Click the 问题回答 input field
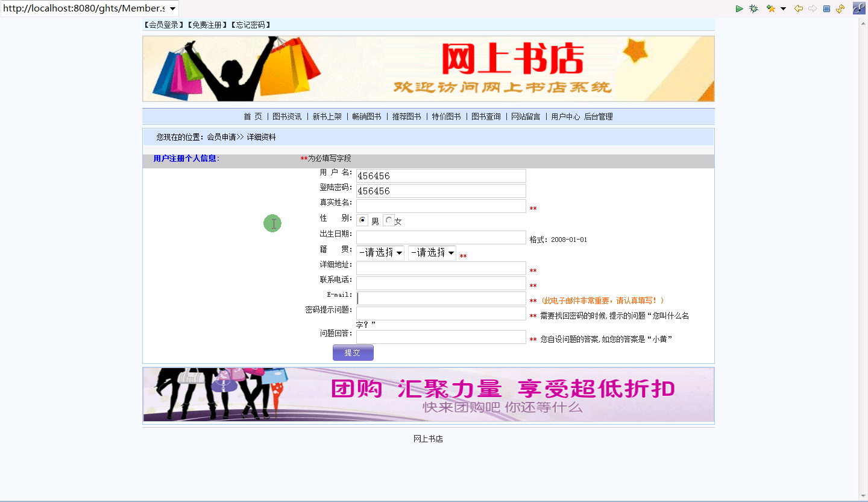This screenshot has width=868, height=502. 441,337
